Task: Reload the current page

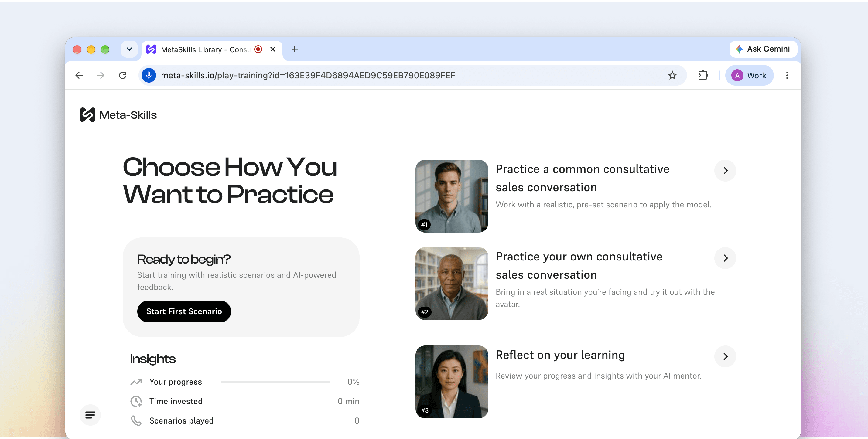Action: 123,75
